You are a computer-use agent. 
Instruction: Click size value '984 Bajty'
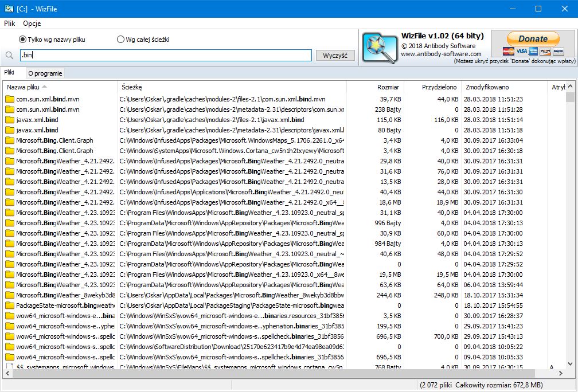(388, 244)
